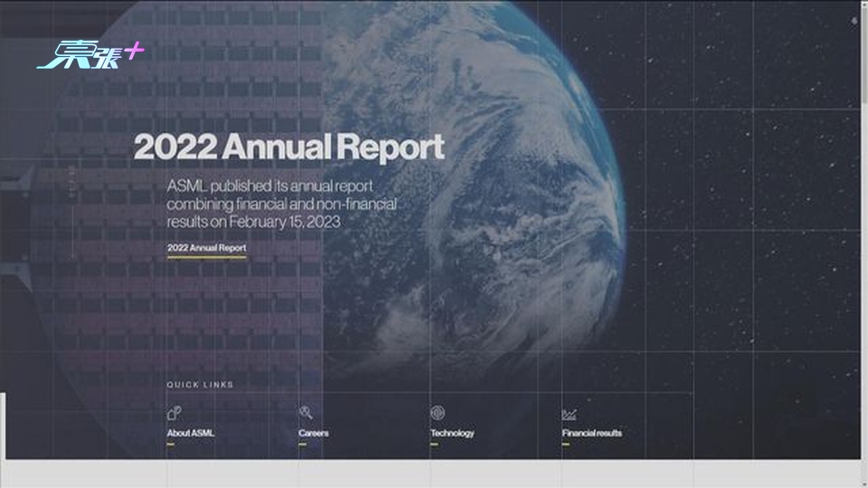
Task: Open the Technology quick link
Action: click(452, 433)
